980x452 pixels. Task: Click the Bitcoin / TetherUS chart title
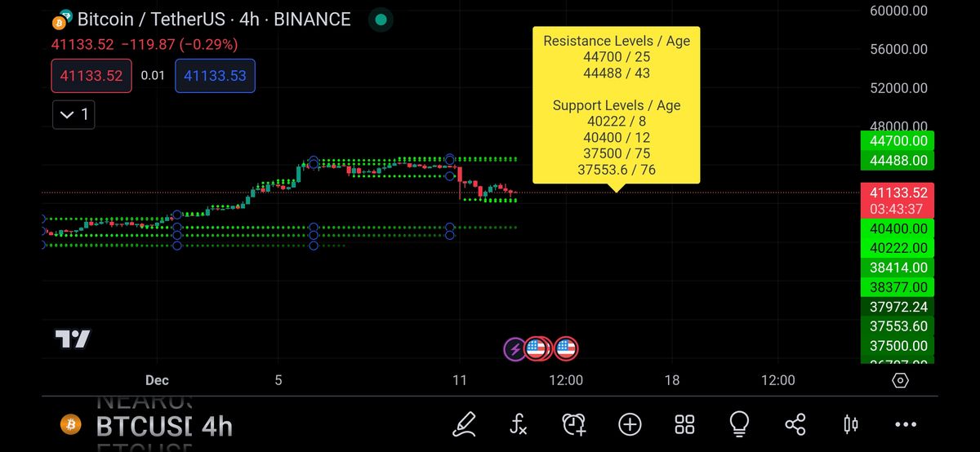pos(214,19)
